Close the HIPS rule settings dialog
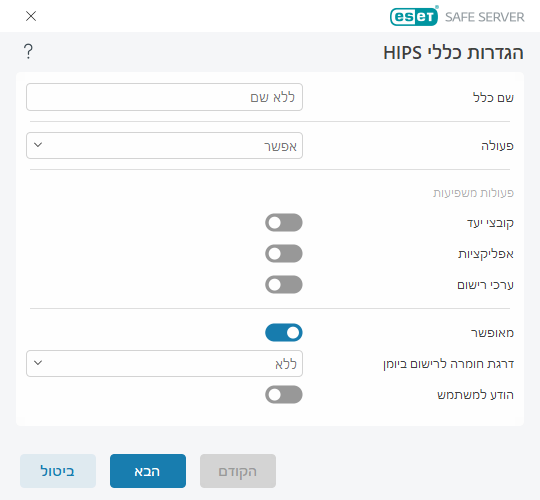This screenshot has width=540, height=500. click(x=31, y=16)
